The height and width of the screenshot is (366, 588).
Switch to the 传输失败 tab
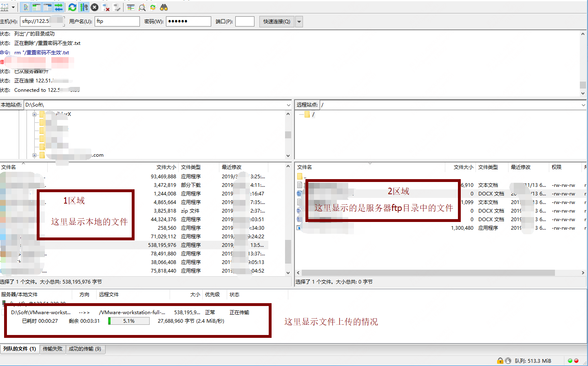(53, 349)
